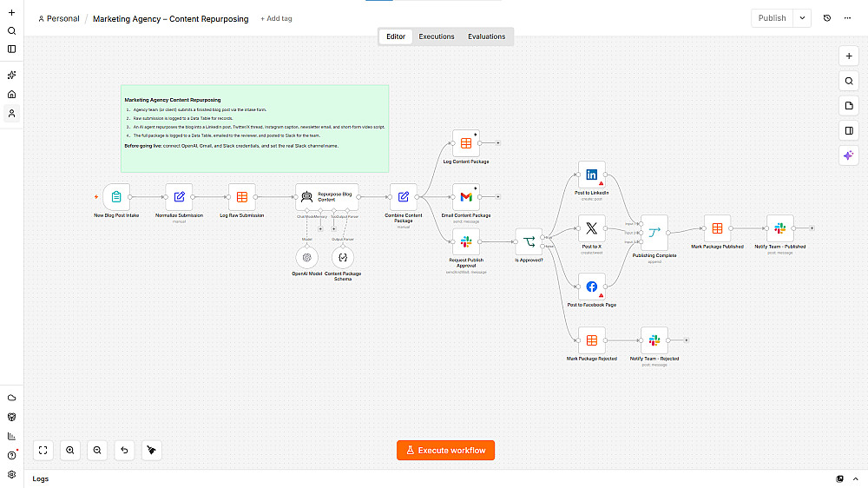Open the Email Content Package Gmail node
Viewport: 868px width, 488px height.
point(465,196)
